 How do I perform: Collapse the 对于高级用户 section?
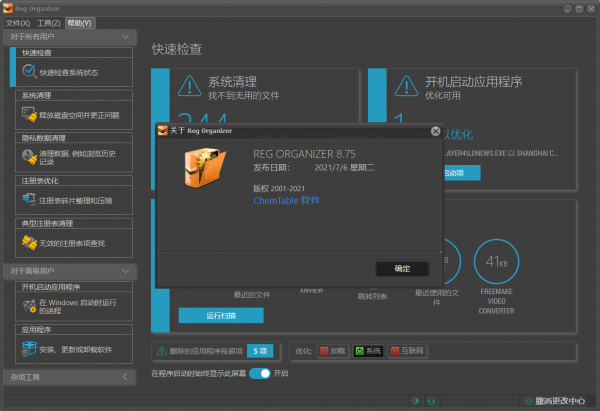coord(125,271)
